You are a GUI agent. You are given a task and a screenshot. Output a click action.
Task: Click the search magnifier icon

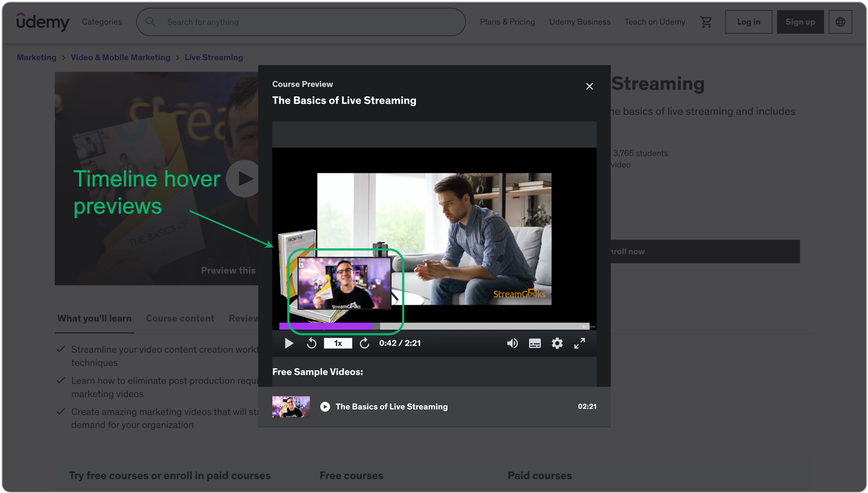click(x=151, y=22)
